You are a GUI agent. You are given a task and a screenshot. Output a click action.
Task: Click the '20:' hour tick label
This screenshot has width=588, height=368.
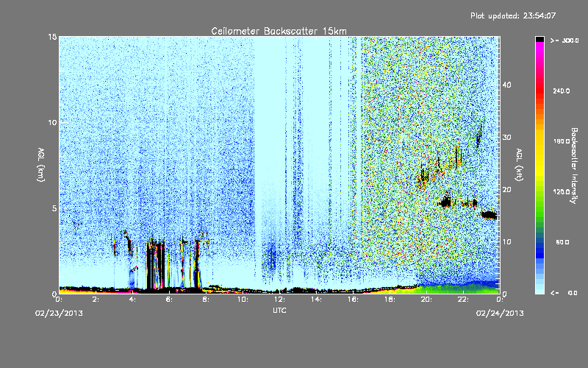coord(426,300)
